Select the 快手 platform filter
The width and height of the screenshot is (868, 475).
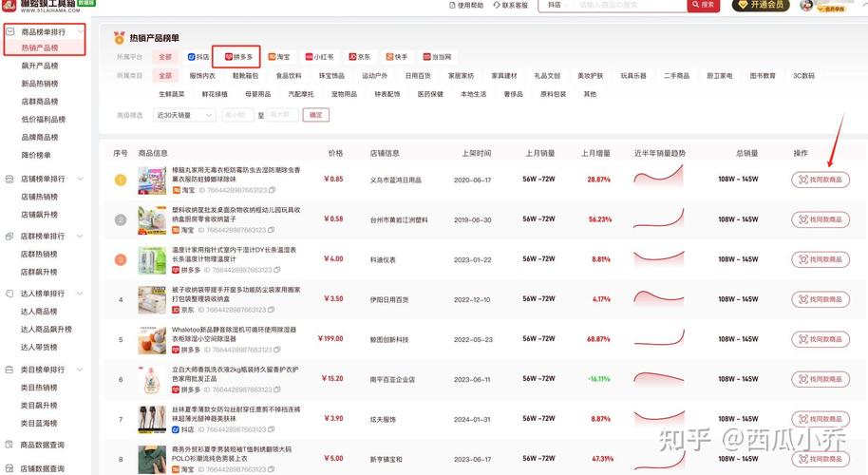397,57
